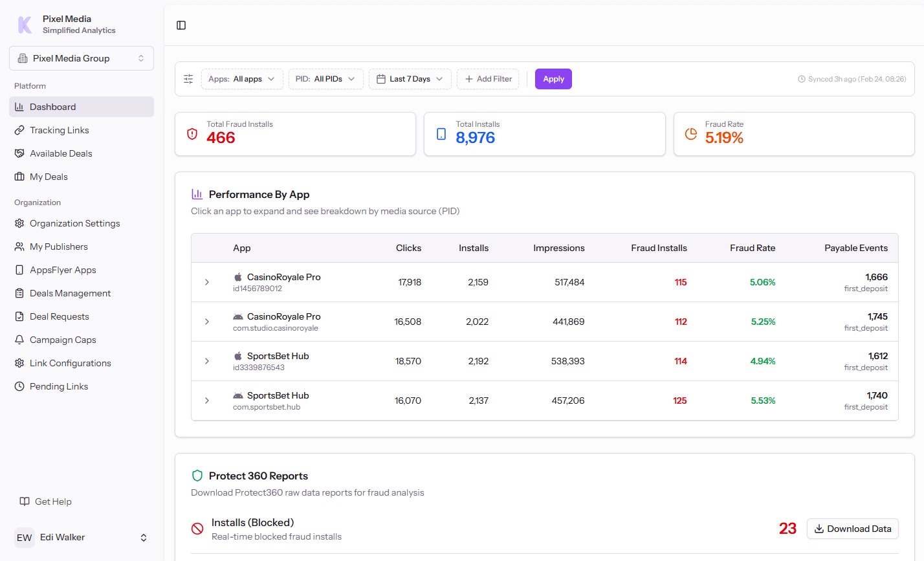Image resolution: width=924 pixels, height=561 pixels.
Task: Click the Apply button
Action: pos(553,78)
